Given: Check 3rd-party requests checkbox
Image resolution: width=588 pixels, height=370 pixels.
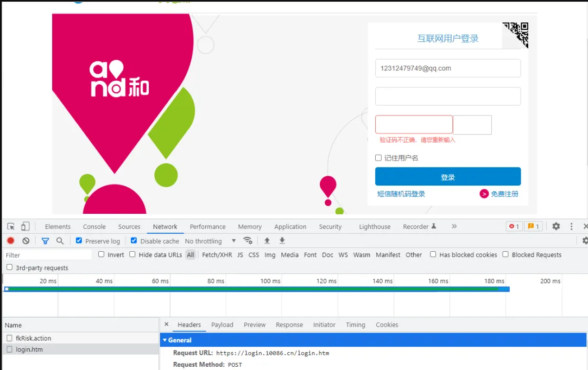Looking at the screenshot, I should 9,267.
